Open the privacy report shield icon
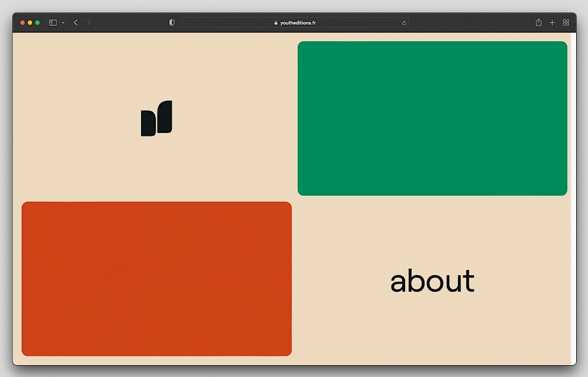Viewport: 588px width, 377px height. 172,22
